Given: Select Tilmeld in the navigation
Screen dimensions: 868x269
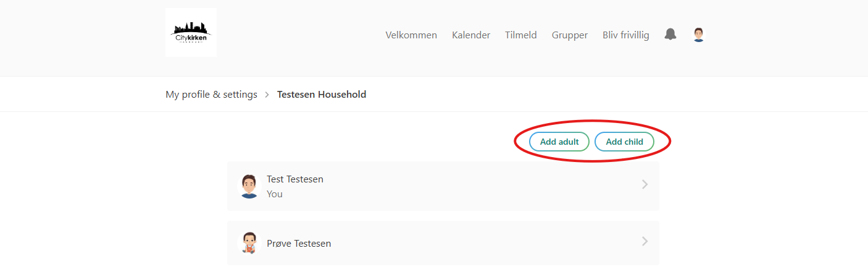Looking at the screenshot, I should click(x=521, y=35).
